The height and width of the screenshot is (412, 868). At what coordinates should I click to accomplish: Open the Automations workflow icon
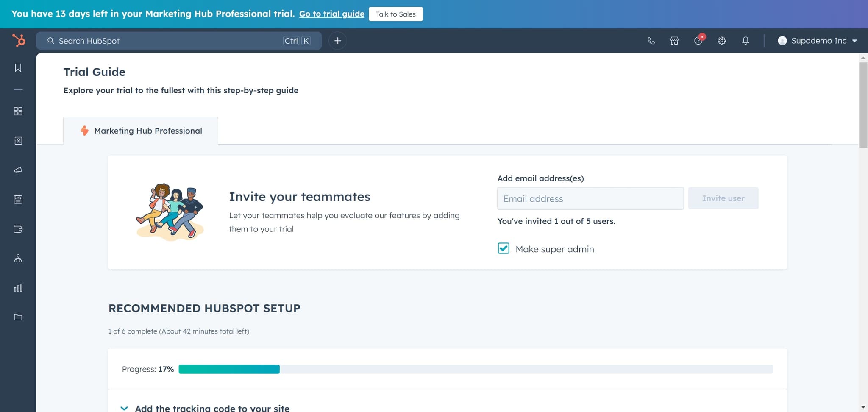click(x=18, y=258)
